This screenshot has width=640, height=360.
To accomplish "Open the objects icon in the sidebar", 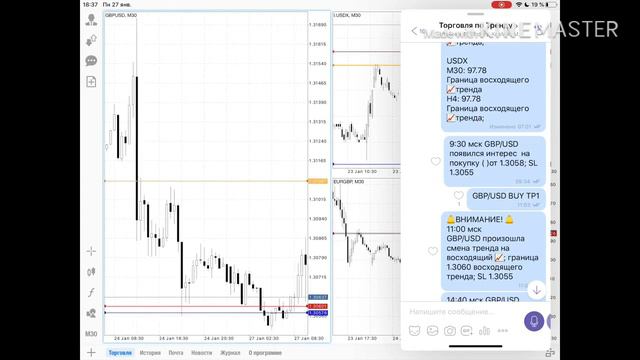I will [91, 313].
